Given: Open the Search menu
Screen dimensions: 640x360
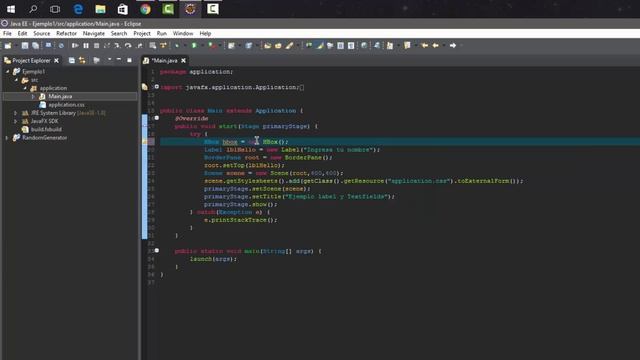Looking at the screenshot, I should point(119,33).
